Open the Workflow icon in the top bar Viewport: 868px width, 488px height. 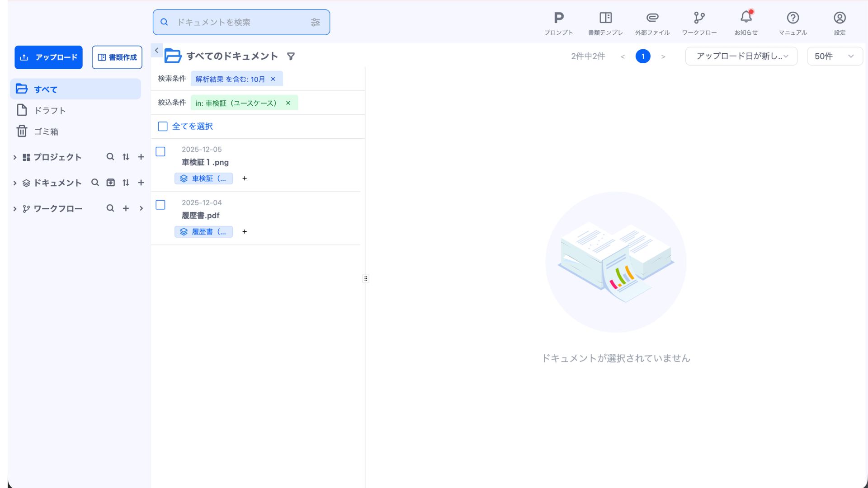[x=699, y=18]
